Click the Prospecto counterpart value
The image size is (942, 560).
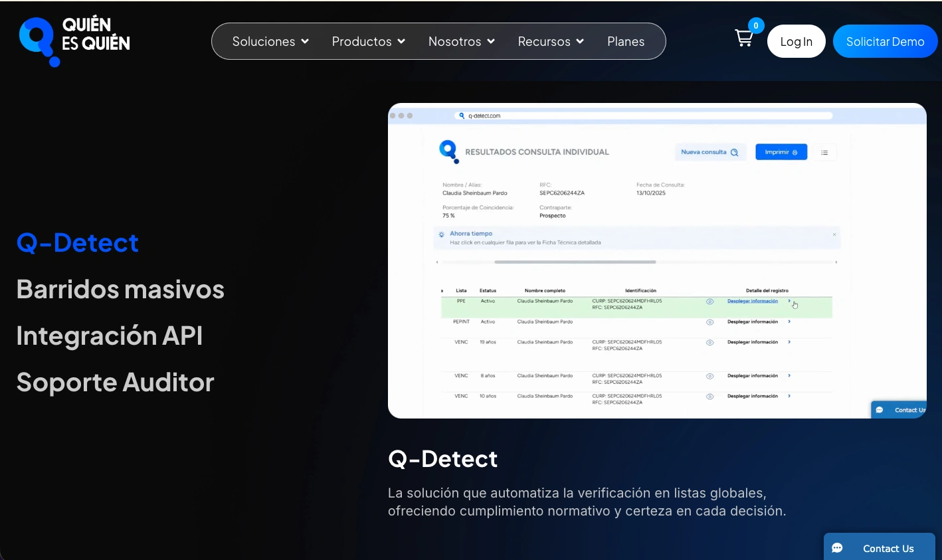click(x=553, y=215)
